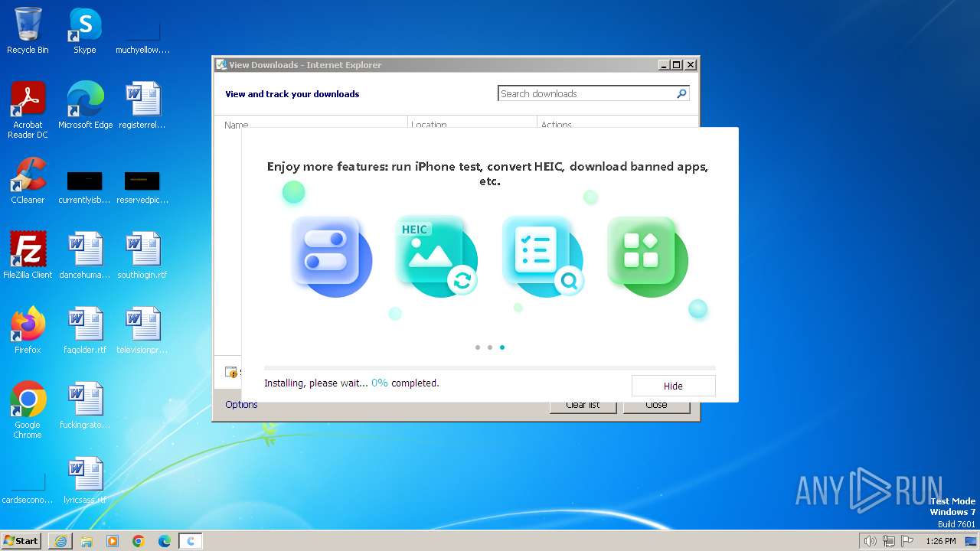The width and height of the screenshot is (980, 551).
Task: Select the first carousel page dot
Action: click(478, 347)
